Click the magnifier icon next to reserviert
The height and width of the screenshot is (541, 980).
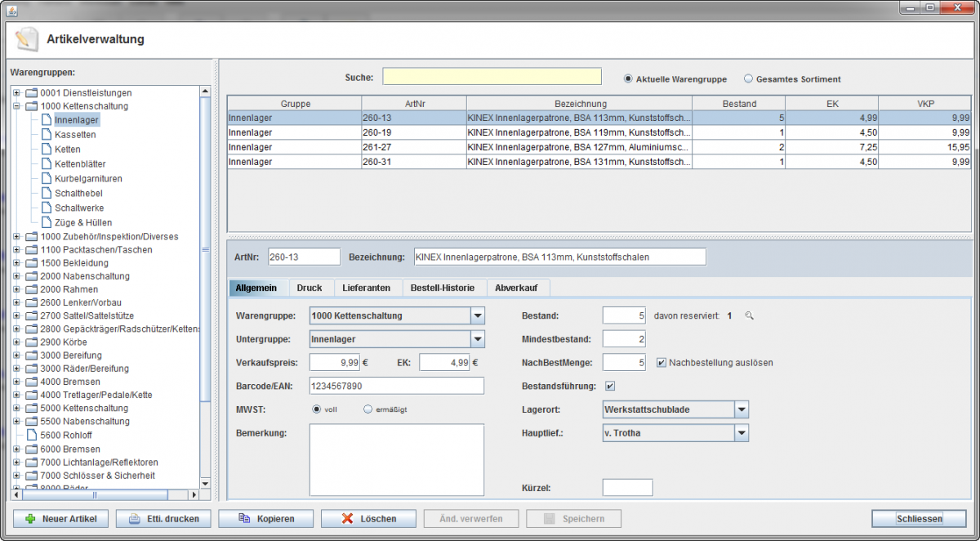click(x=750, y=316)
